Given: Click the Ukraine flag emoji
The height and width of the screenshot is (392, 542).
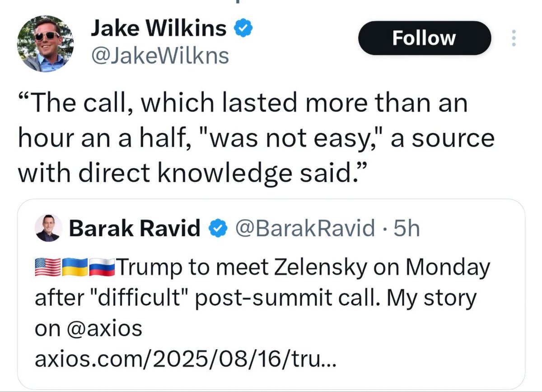Looking at the screenshot, I should [x=75, y=268].
